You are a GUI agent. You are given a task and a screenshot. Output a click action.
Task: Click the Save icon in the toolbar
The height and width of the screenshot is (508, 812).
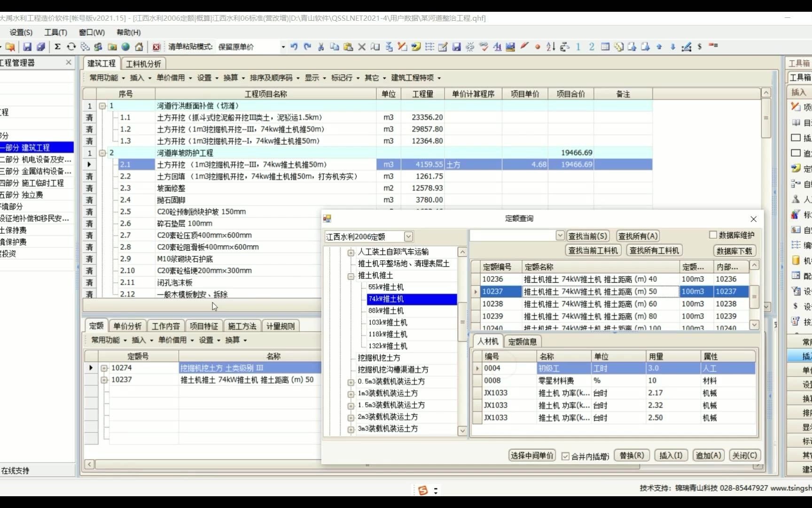[x=27, y=47]
